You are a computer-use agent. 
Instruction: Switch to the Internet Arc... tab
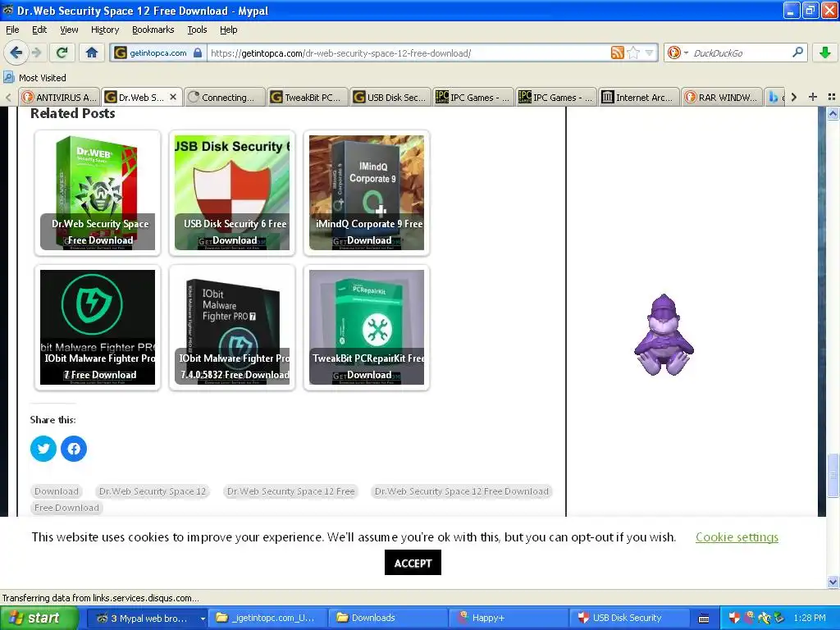coord(638,97)
